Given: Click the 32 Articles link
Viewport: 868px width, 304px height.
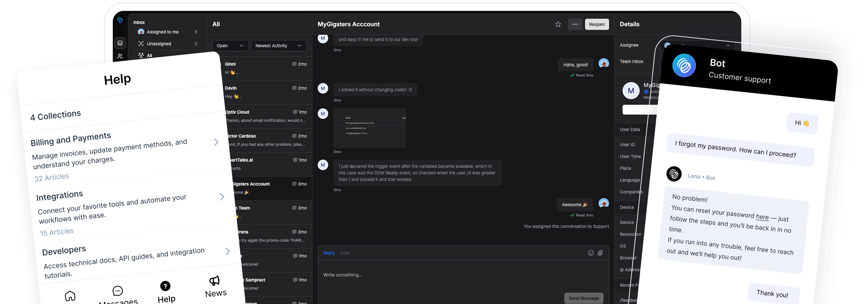Looking at the screenshot, I should 52,177.
